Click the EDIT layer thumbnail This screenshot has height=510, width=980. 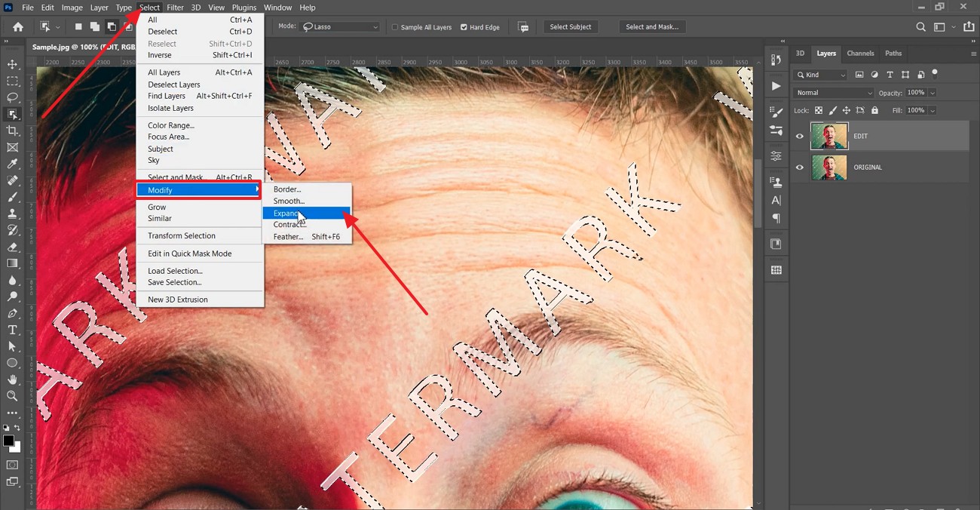[x=829, y=137]
